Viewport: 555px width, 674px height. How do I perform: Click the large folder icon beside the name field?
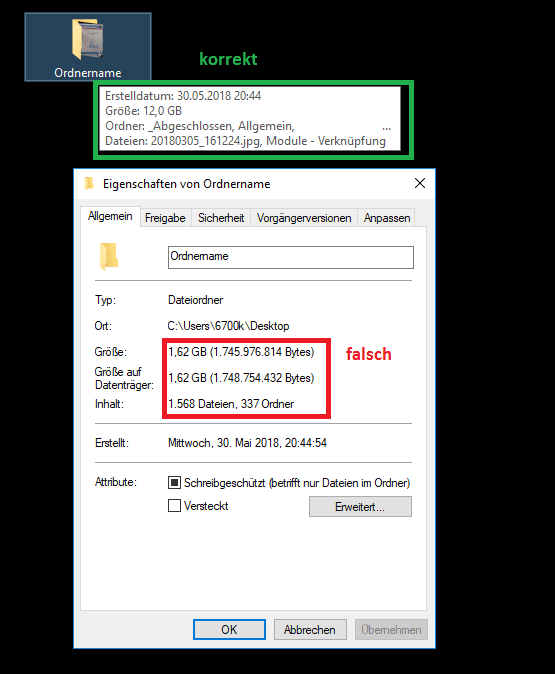(109, 256)
